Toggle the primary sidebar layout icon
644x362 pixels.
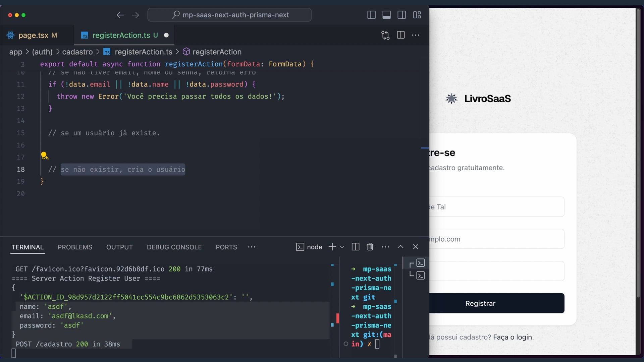coord(371,15)
